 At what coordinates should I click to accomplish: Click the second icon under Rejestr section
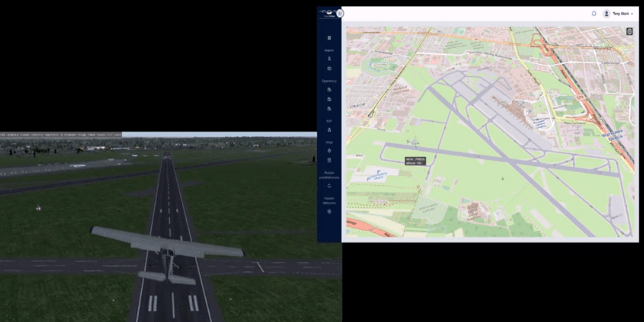(x=329, y=69)
